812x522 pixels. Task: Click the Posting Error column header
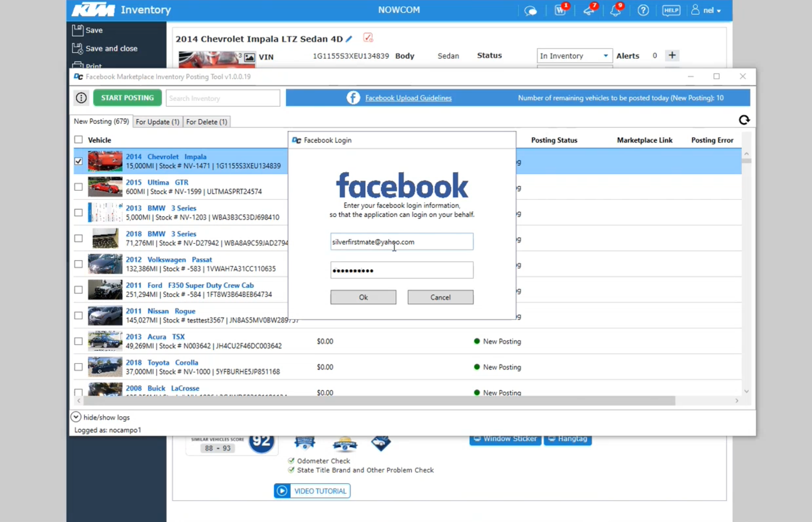coord(712,140)
